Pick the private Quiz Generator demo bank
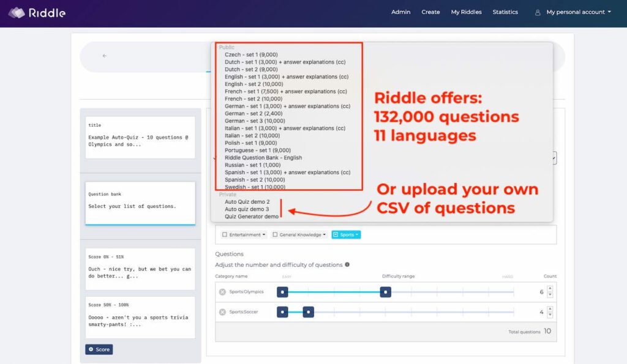 (x=252, y=217)
